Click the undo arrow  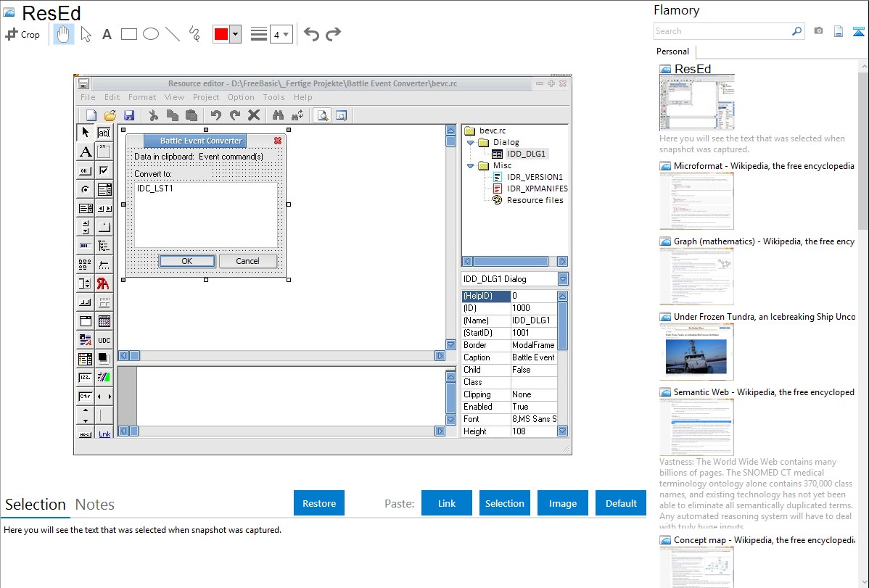(311, 34)
